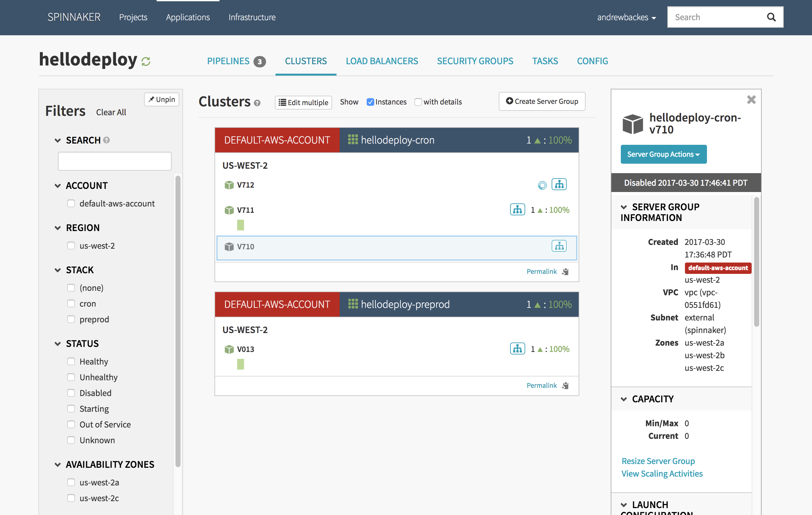812x515 pixels.
Task: Click the load balancer icon on V711
Action: [517, 210]
